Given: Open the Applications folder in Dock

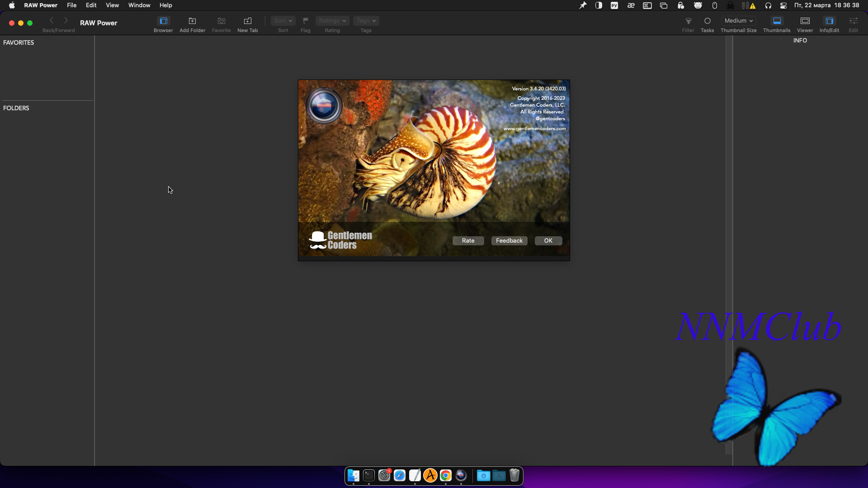Looking at the screenshot, I should 499,475.
